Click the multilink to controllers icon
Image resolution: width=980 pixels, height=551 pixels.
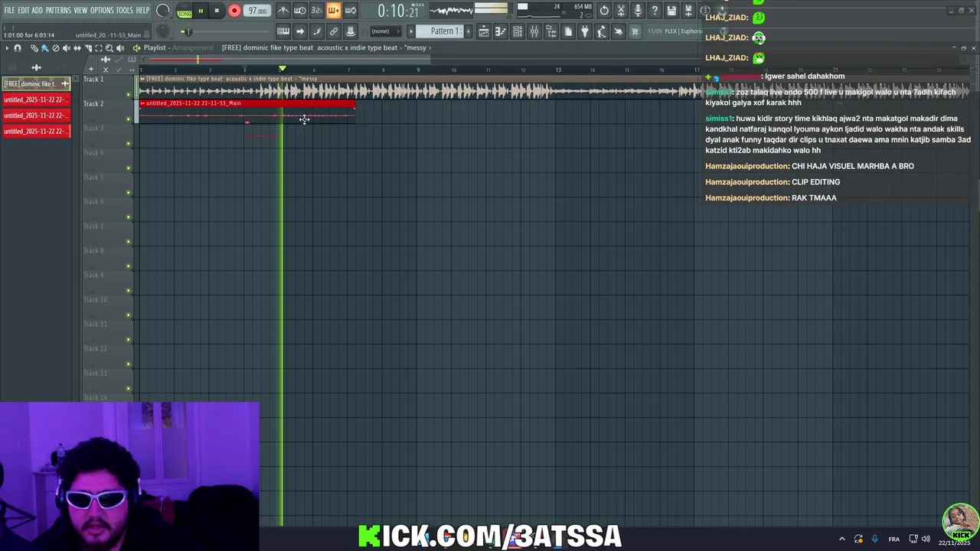click(334, 31)
